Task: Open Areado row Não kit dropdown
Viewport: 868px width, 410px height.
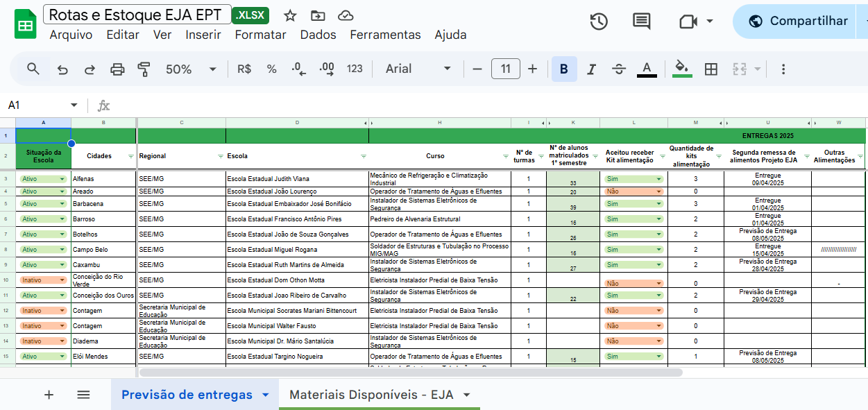Action: (x=634, y=191)
